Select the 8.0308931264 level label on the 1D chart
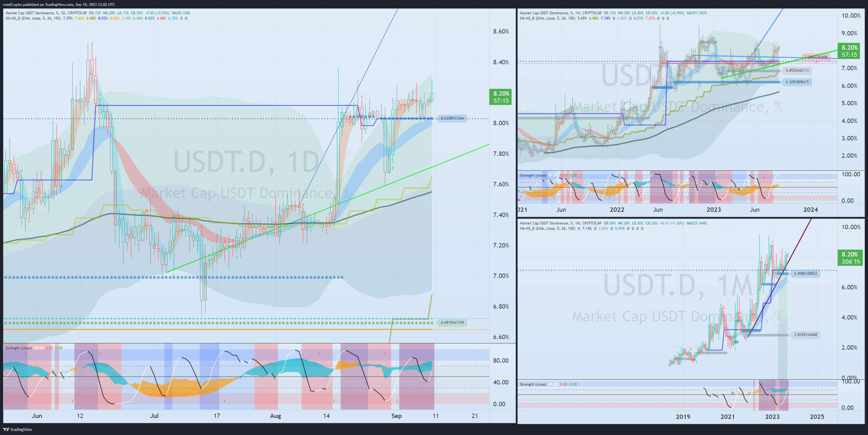This screenshot has width=868, height=435. coord(452,118)
